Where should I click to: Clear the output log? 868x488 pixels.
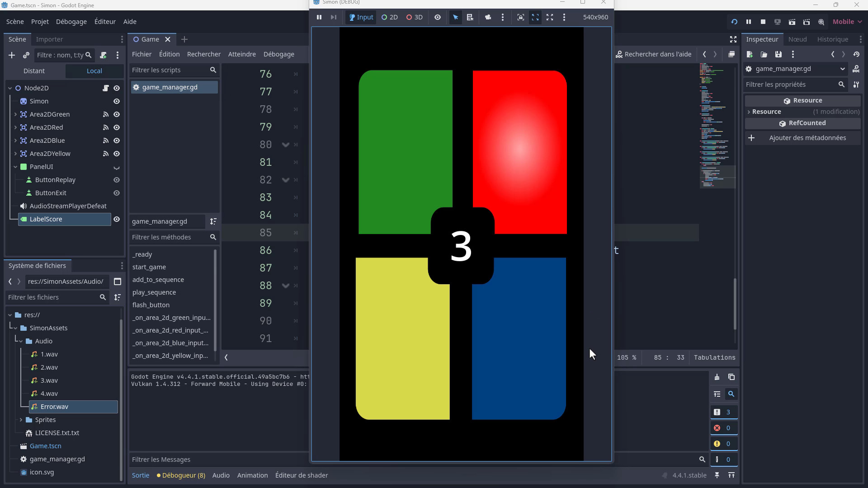(x=717, y=377)
